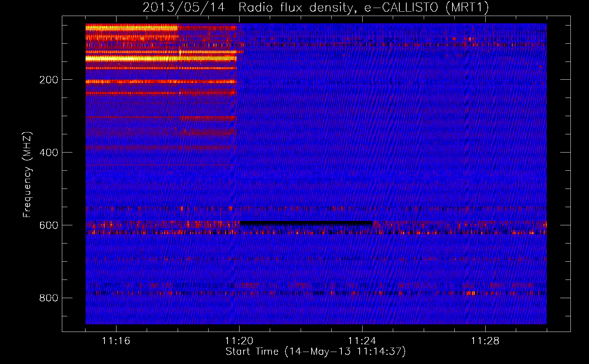The width and height of the screenshot is (589, 364).
Task: Click the 200 frequency tick label
Action: coord(49,80)
